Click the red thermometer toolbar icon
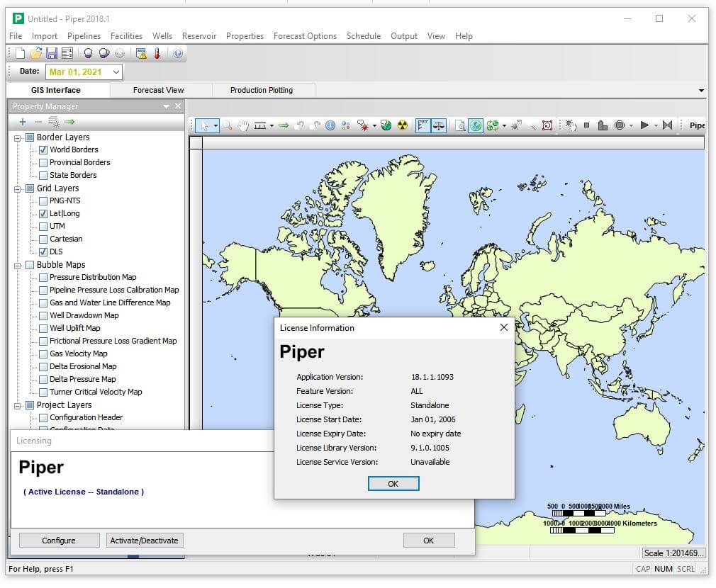Viewport: 716px width, 588px height. tap(156, 53)
